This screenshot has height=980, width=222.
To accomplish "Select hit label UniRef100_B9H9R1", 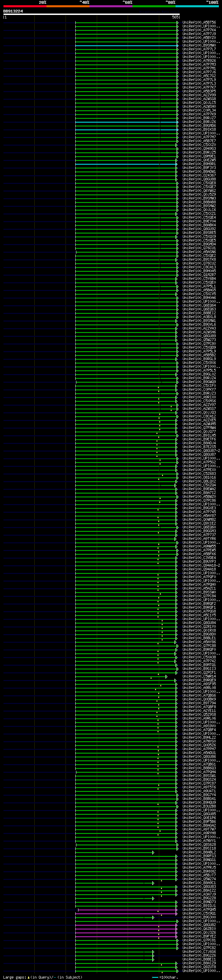I will pyautogui.click(x=199, y=164).
